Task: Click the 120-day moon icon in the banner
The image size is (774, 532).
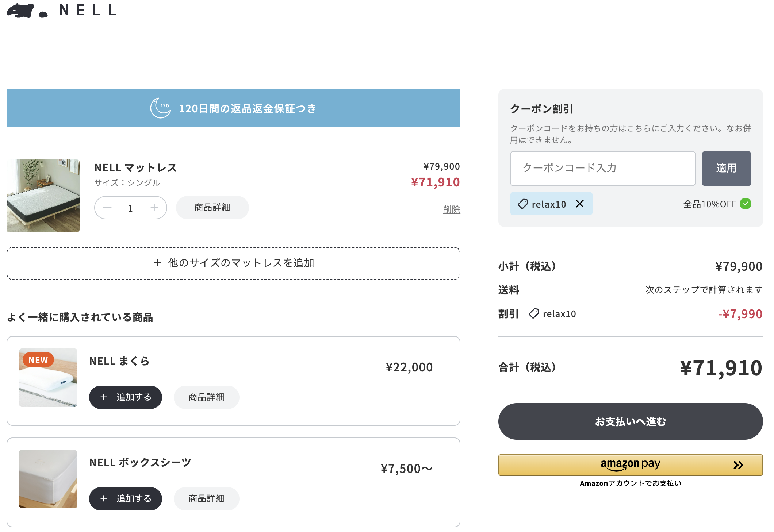Action: click(161, 108)
